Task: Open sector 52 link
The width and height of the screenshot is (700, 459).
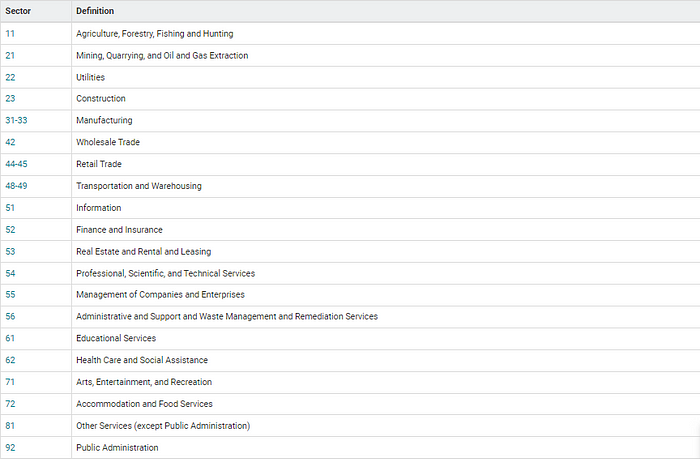Action: click(10, 230)
